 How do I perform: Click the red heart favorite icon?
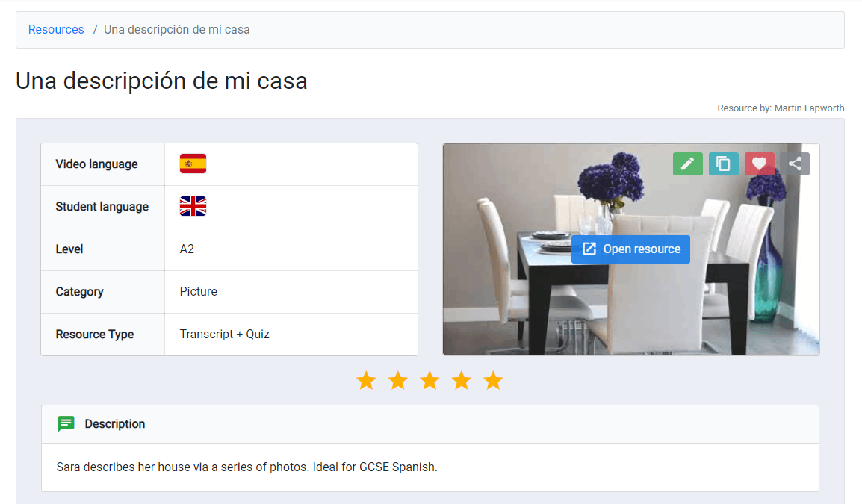click(x=759, y=164)
